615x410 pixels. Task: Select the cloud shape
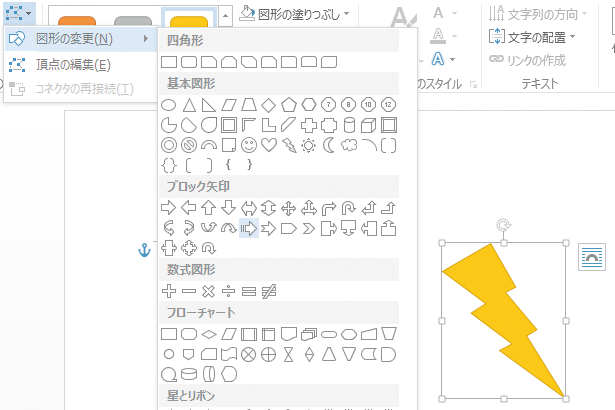pyautogui.click(x=349, y=146)
